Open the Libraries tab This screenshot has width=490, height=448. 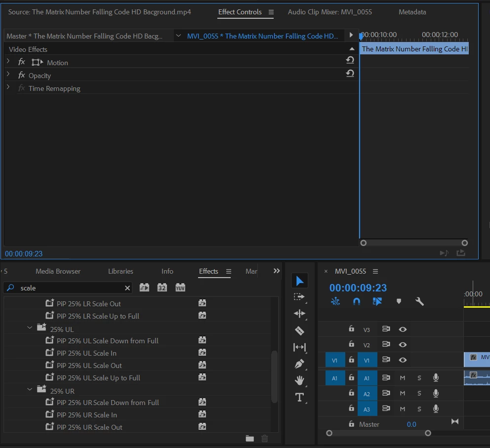121,272
